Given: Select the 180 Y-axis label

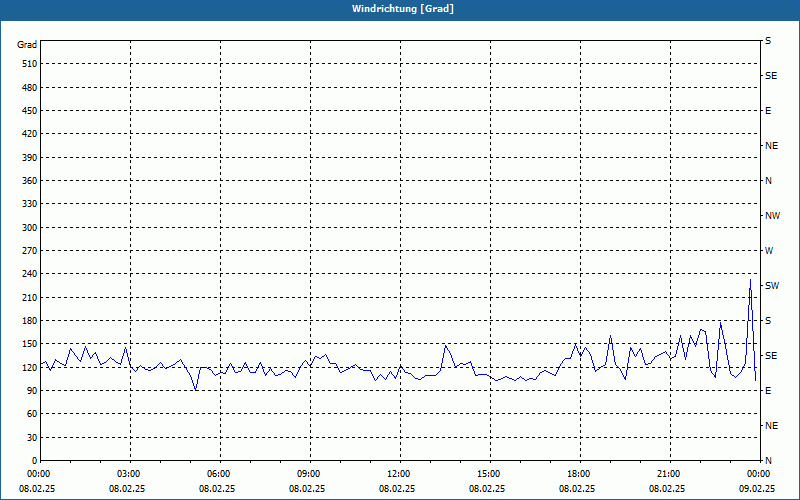Looking at the screenshot, I should click(x=30, y=321).
